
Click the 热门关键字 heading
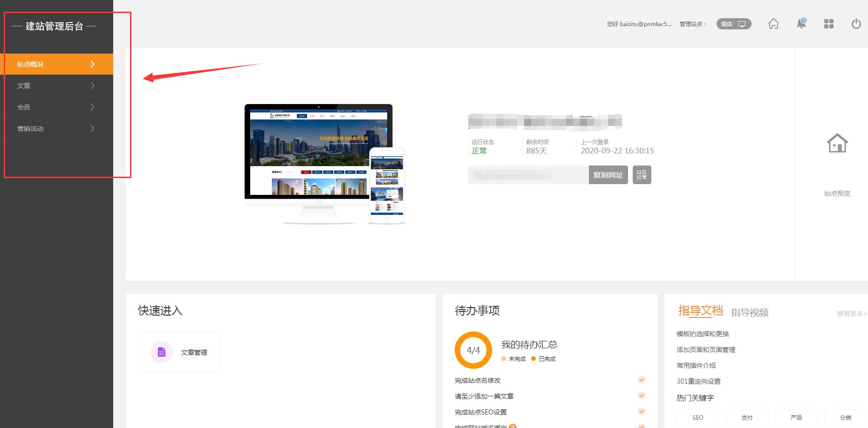(695, 398)
